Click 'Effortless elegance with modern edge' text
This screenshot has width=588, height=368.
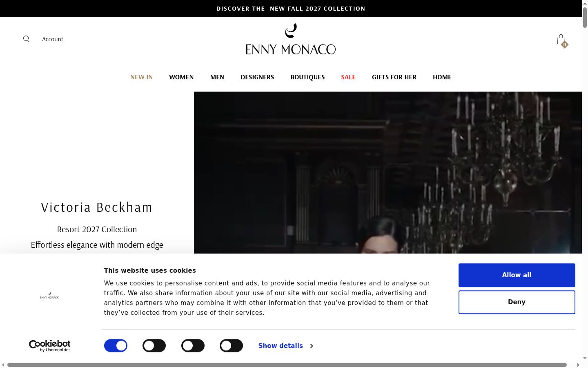tap(97, 245)
